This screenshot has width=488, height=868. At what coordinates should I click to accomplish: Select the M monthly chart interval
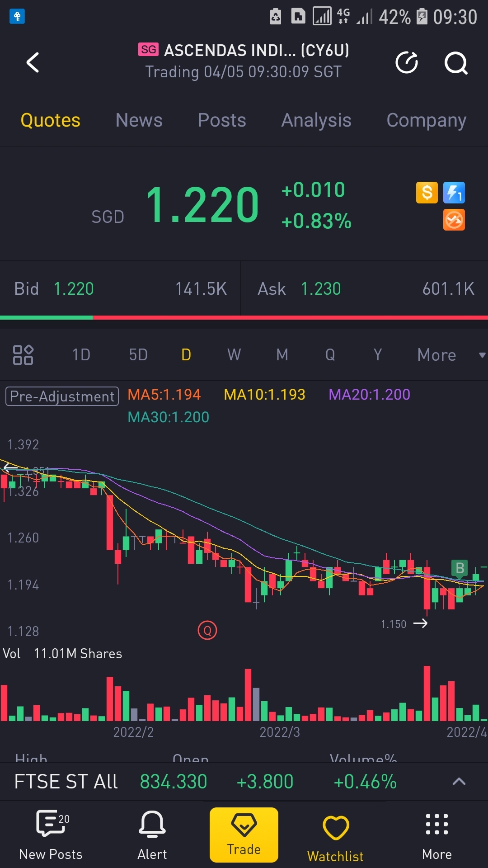282,355
